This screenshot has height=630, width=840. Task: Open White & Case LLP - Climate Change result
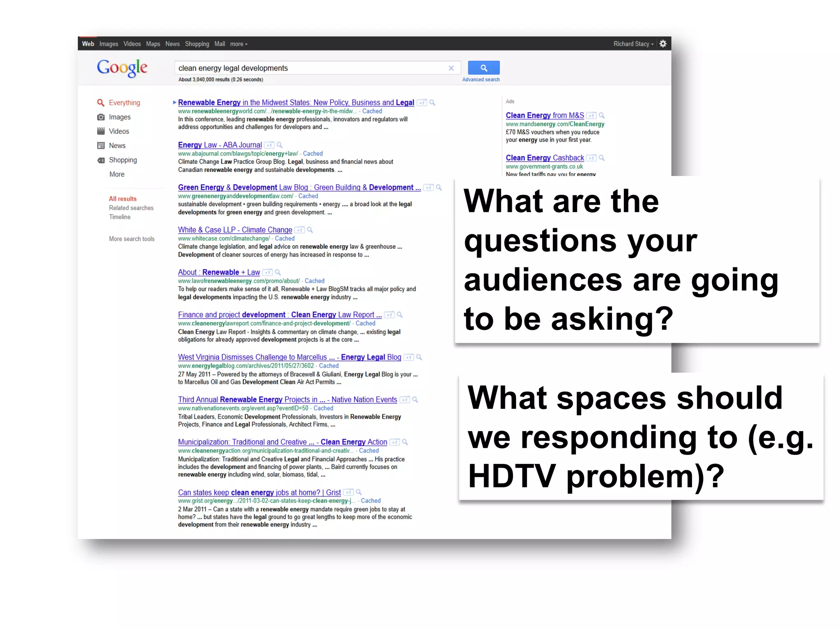(x=235, y=230)
